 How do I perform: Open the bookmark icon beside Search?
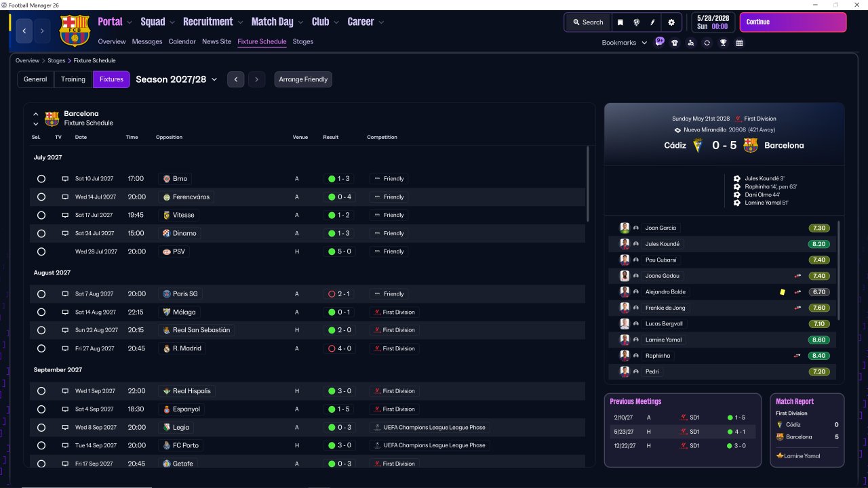[x=620, y=22]
